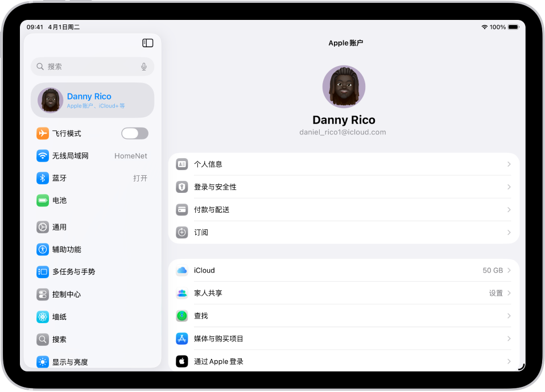Click the 通用 gear icon in sidebar

(x=43, y=227)
